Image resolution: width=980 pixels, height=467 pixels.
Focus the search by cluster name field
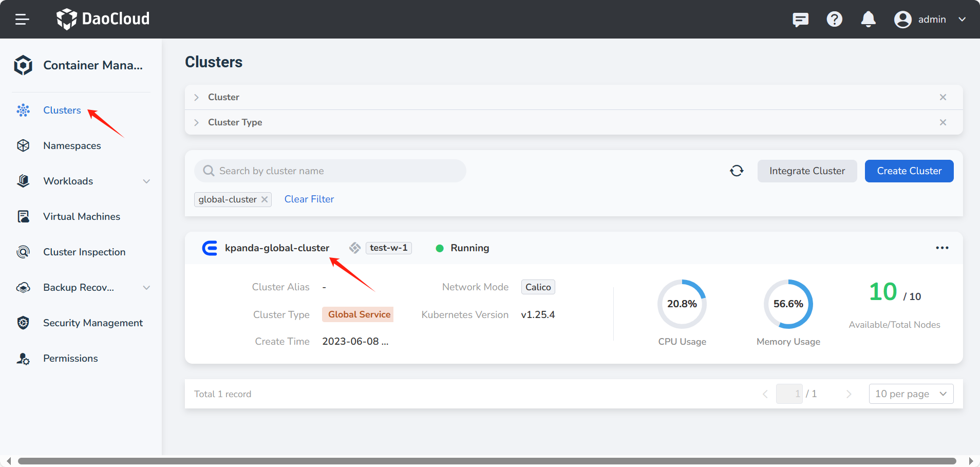point(334,171)
